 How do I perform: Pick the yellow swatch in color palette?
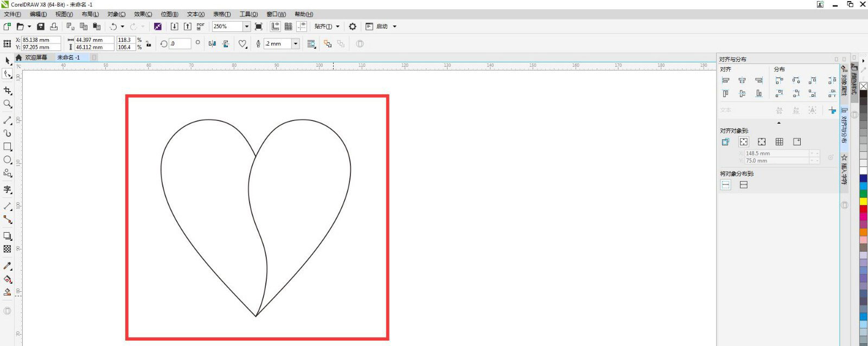(863, 201)
